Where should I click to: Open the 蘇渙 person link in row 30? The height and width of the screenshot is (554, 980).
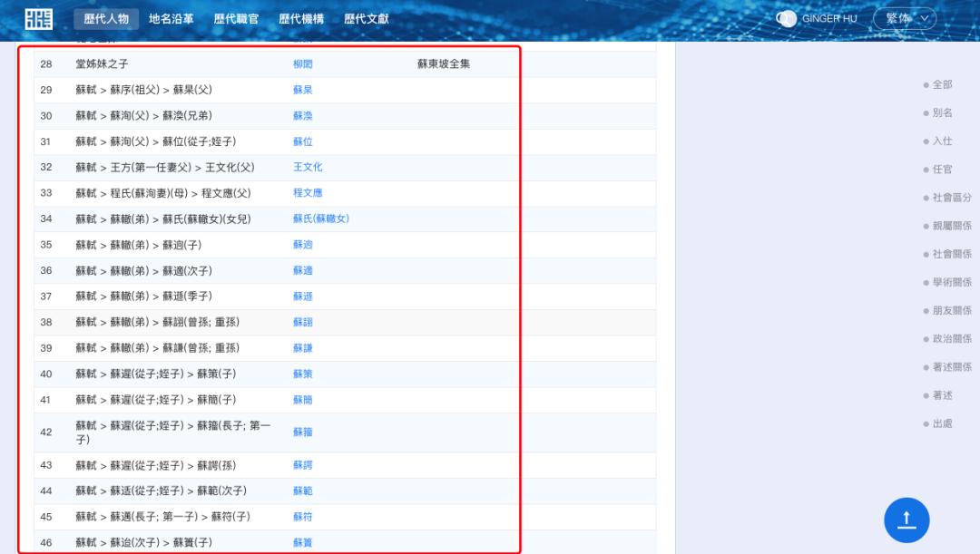302,115
